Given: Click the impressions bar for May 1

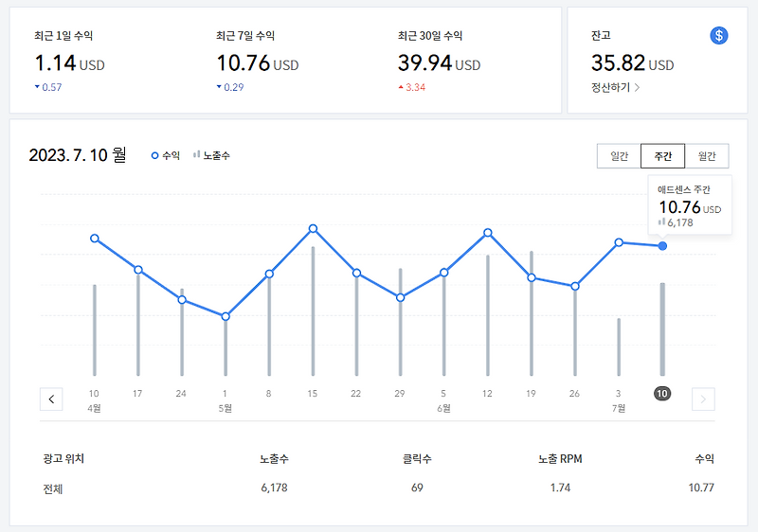Looking at the screenshot, I should tap(226, 348).
